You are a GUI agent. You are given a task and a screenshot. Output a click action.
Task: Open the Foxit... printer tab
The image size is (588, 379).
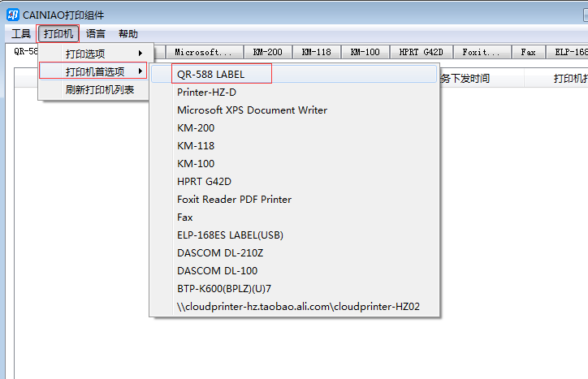[482, 52]
